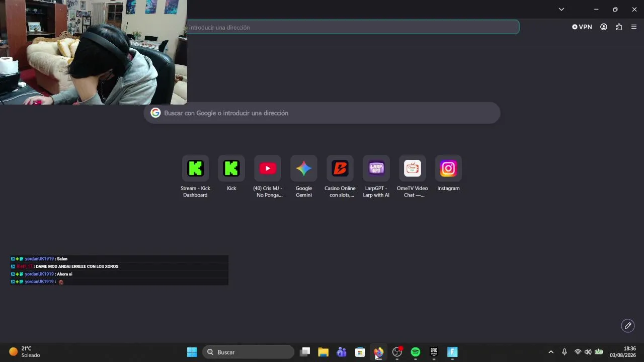The width and height of the screenshot is (644, 362).
Task: Click the chat message "DAME MOD ANDAI ERREEE CON LOS XOROS"
Action: [77, 266]
